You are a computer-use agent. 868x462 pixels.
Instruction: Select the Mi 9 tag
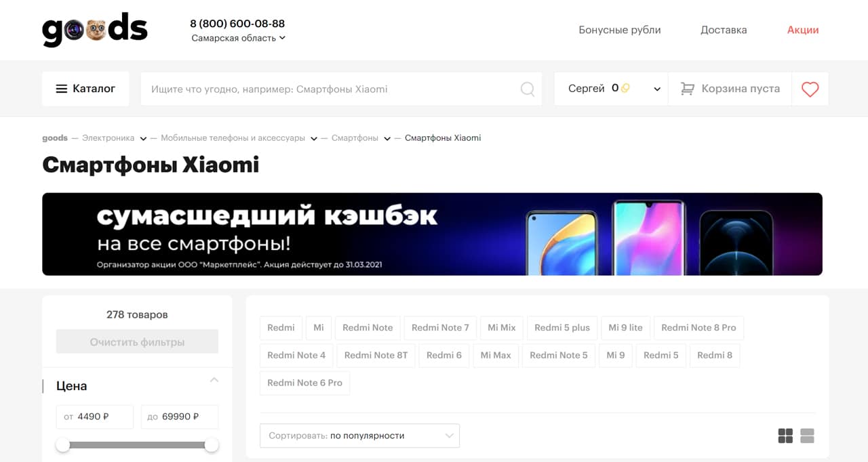616,355
